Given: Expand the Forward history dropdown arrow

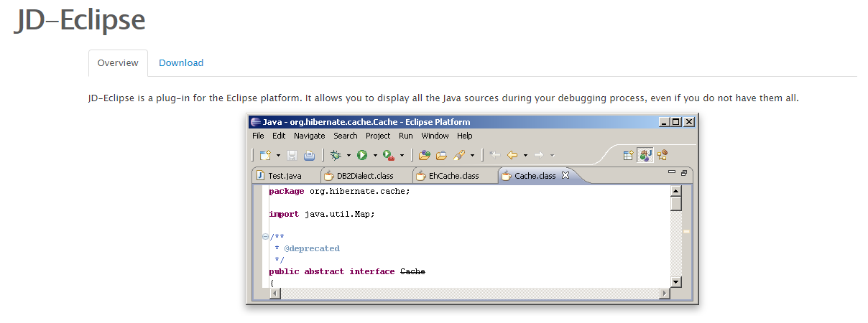Looking at the screenshot, I should [x=552, y=155].
